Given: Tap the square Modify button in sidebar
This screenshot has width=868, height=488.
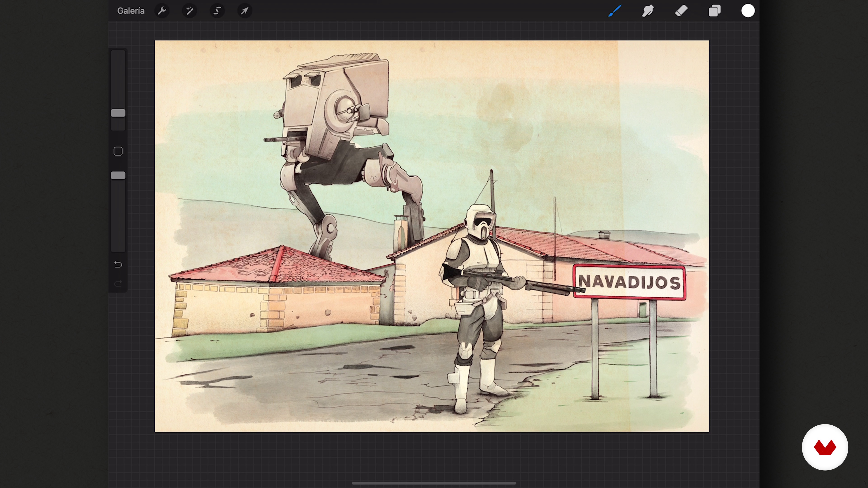Looking at the screenshot, I should (x=118, y=151).
